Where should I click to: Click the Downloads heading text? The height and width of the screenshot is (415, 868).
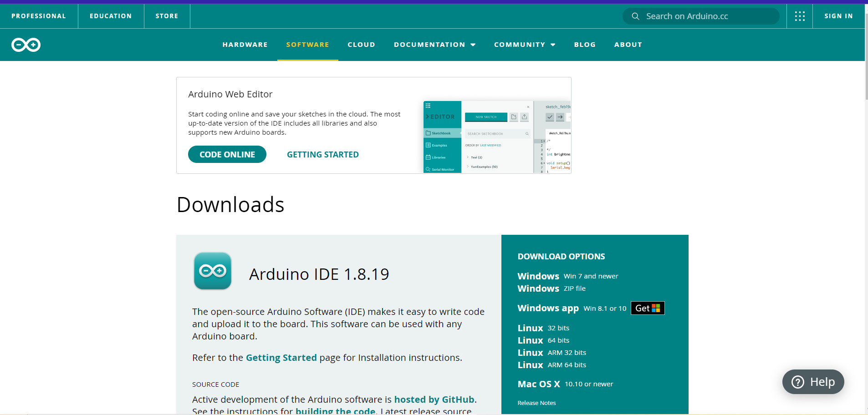click(230, 205)
